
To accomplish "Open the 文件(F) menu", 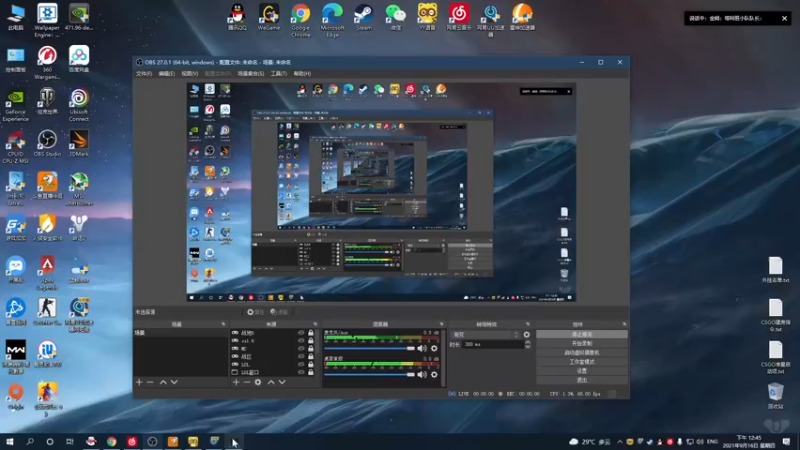I will 144,73.
